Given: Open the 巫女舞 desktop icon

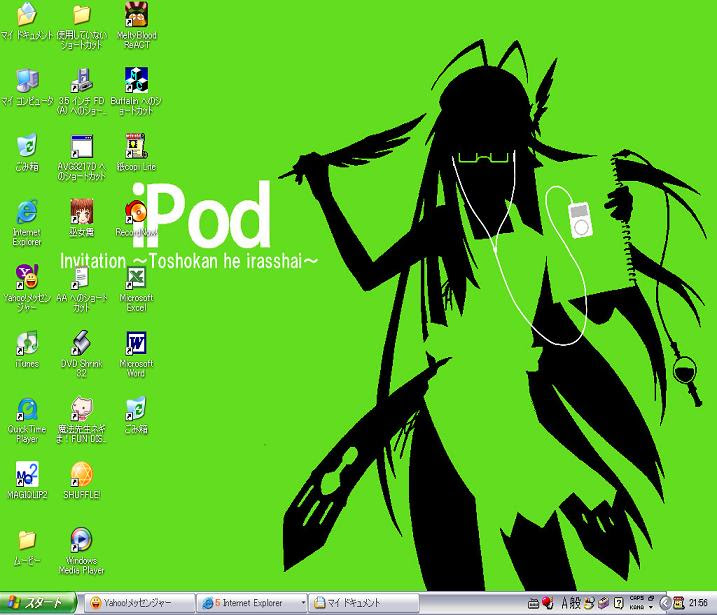Looking at the screenshot, I should tap(82, 212).
